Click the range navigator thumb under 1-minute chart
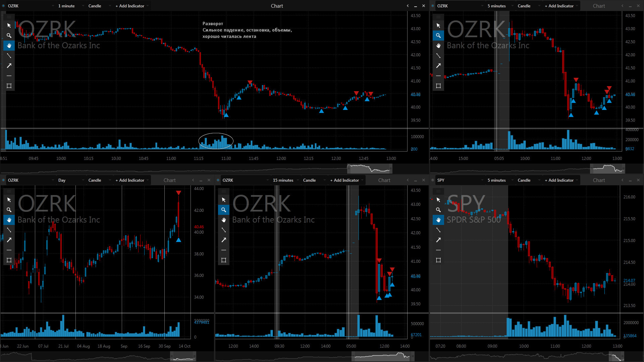Viewport: 644px width, 362px height. tap(370, 169)
